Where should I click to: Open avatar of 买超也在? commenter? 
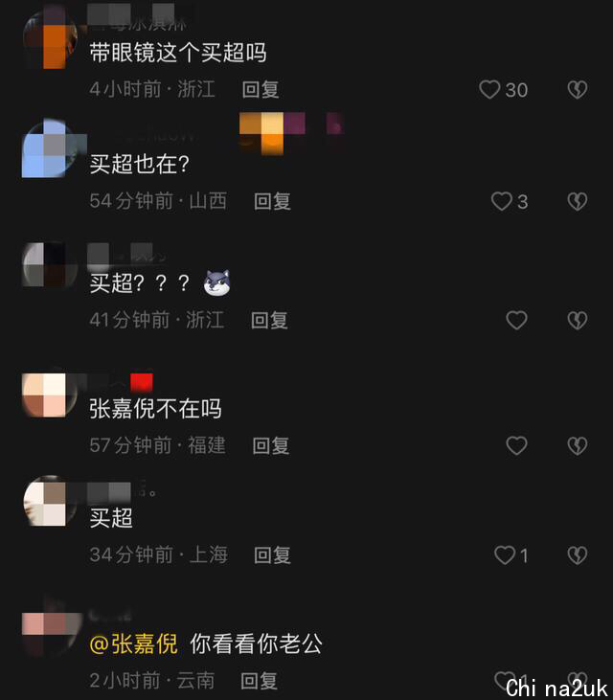50,148
